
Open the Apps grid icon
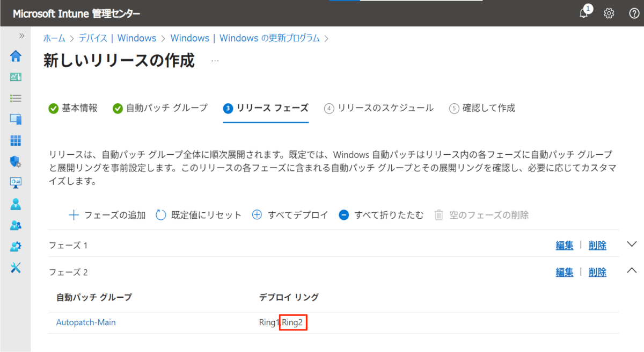click(x=16, y=141)
